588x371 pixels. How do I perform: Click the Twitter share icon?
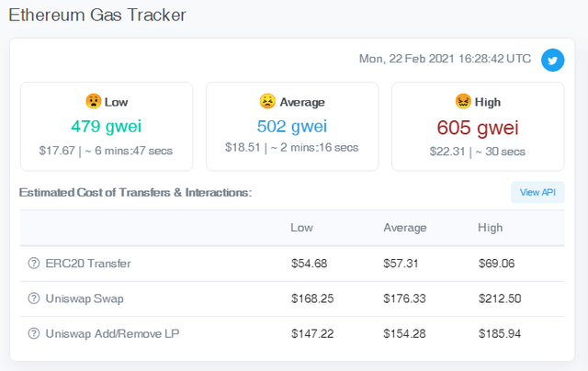pyautogui.click(x=552, y=60)
